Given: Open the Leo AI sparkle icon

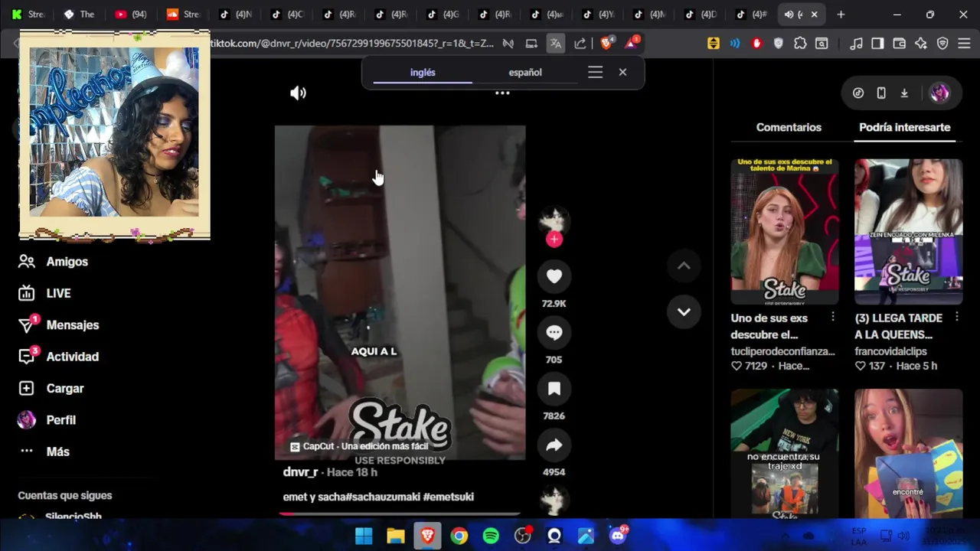Looking at the screenshot, I should 921,44.
